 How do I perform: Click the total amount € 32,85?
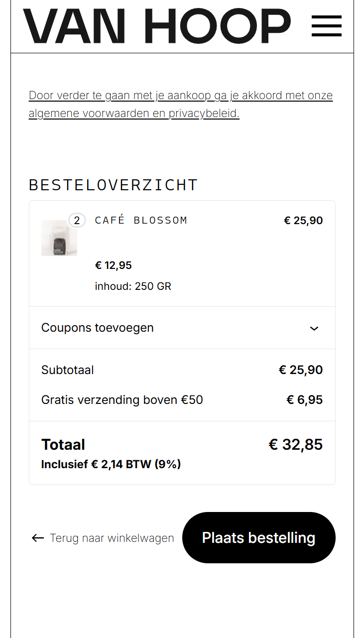click(x=296, y=444)
